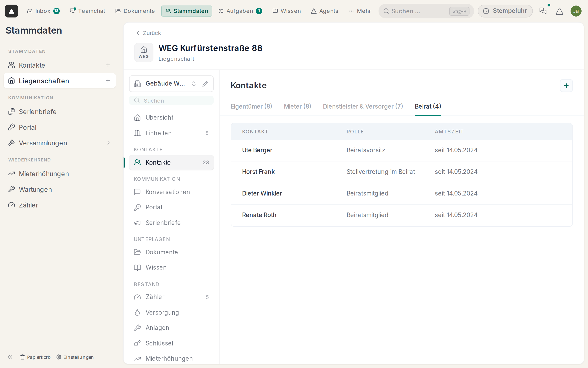Expand the Versammlungen submenu chevron
The width and height of the screenshot is (588, 368).
click(108, 143)
